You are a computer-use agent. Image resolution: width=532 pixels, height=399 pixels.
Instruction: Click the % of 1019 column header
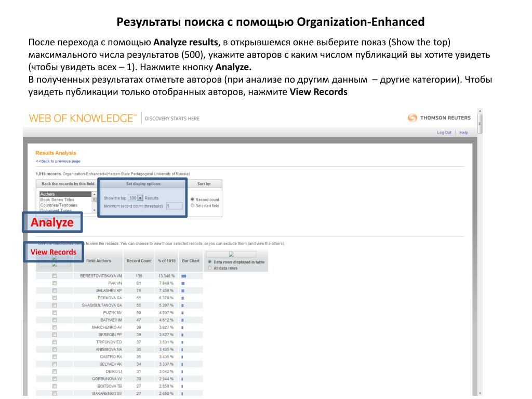pos(167,261)
